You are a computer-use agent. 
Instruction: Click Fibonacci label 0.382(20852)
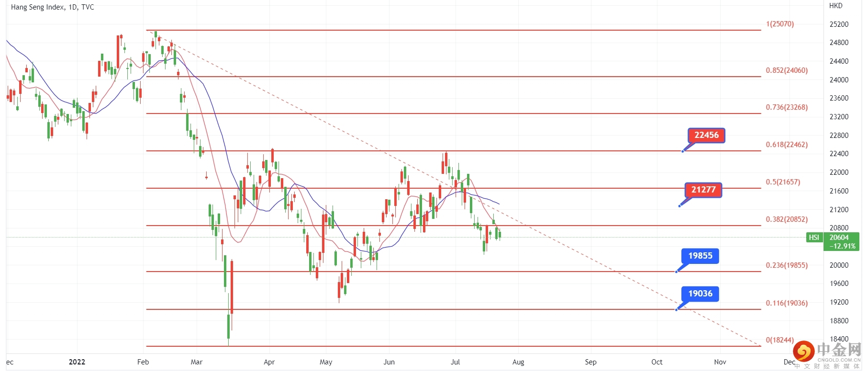click(x=787, y=219)
